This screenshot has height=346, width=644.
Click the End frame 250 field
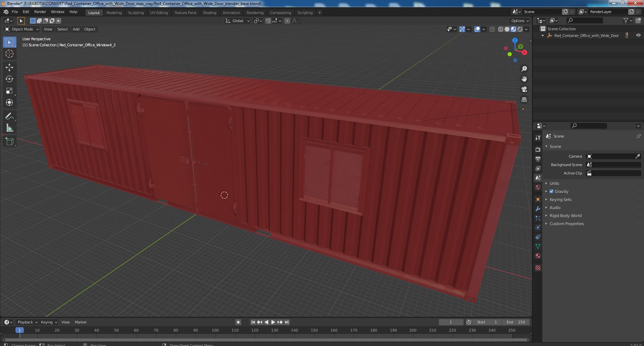(516, 322)
